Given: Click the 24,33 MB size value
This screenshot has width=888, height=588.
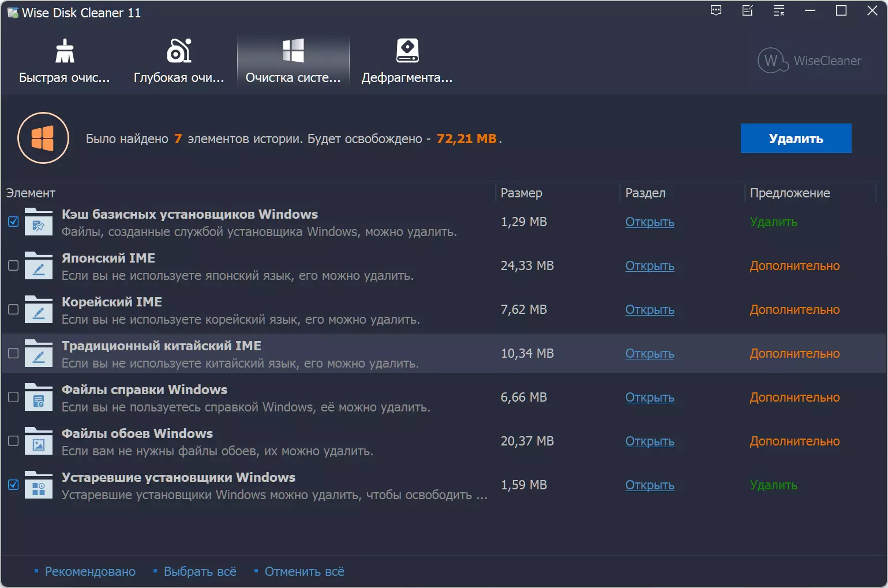Looking at the screenshot, I should coord(527,265).
